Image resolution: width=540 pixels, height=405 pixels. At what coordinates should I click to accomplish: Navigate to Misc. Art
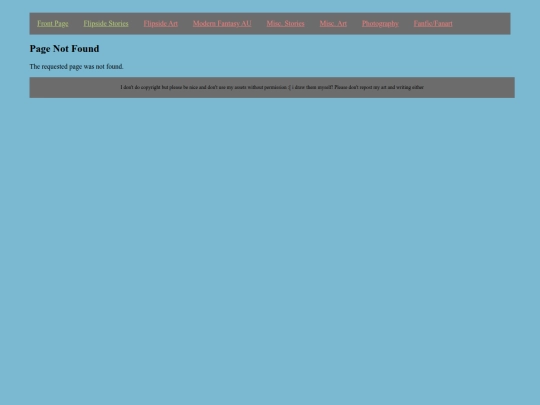pos(333,23)
